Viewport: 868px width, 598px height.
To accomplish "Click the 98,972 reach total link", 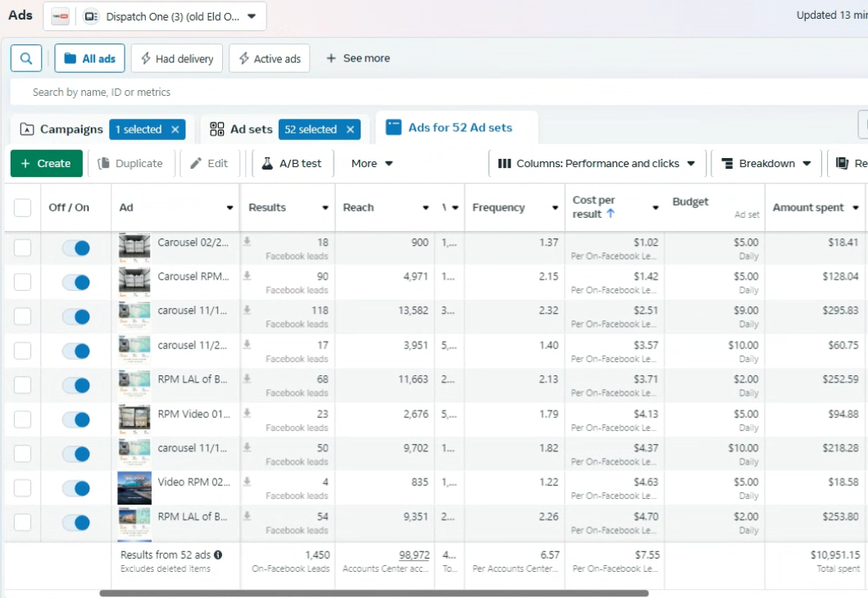I will tap(414, 555).
